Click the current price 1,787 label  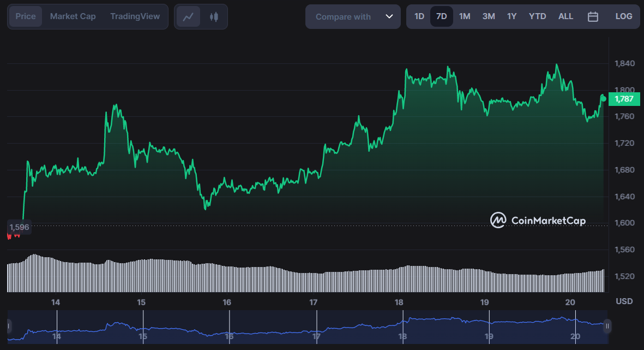tap(624, 99)
